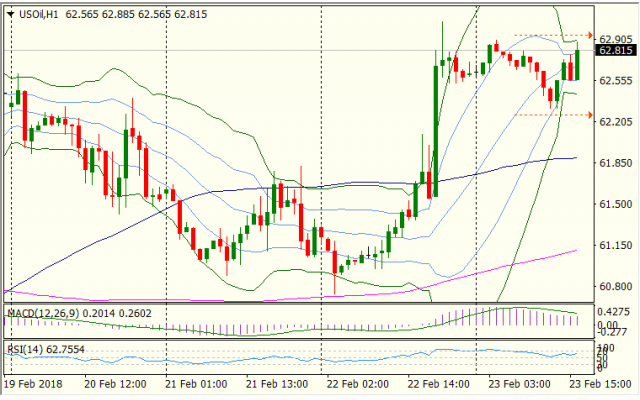The height and width of the screenshot is (400, 640).
Task: Click the 62.905 price scale label
Action: click(616, 40)
